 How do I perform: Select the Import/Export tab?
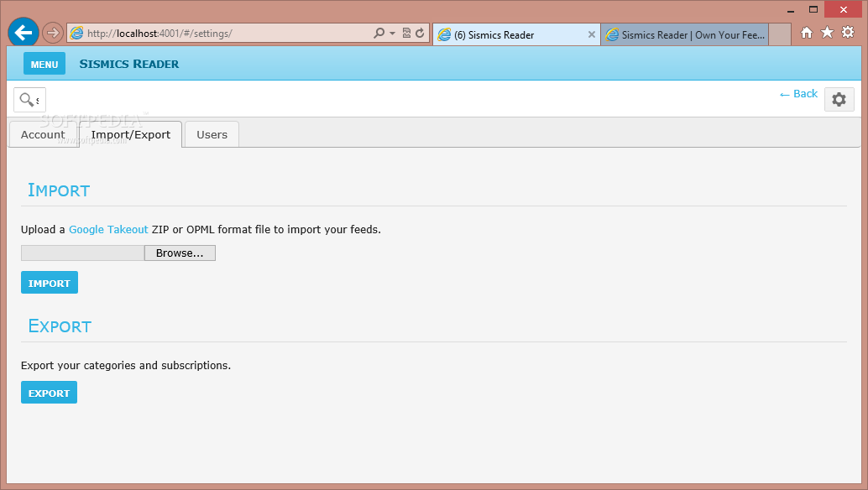click(x=131, y=134)
